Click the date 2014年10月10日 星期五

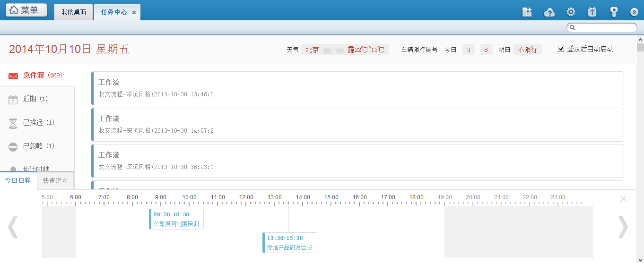(69, 49)
